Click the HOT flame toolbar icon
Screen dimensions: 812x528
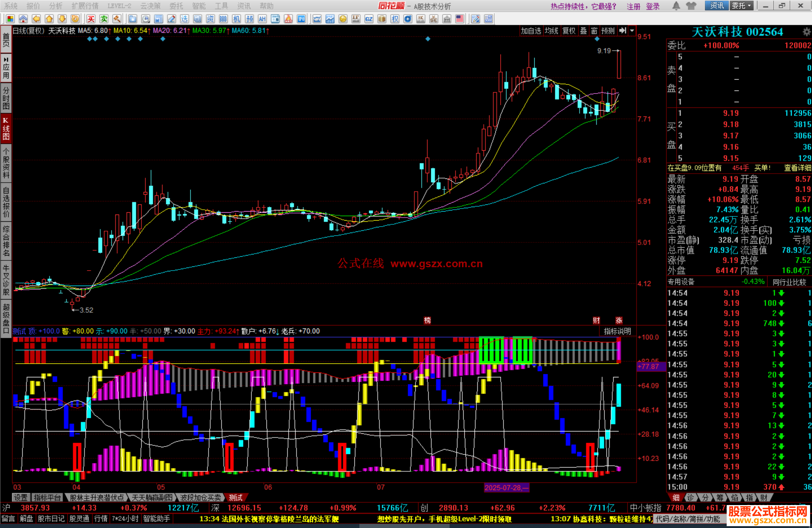[288, 19]
